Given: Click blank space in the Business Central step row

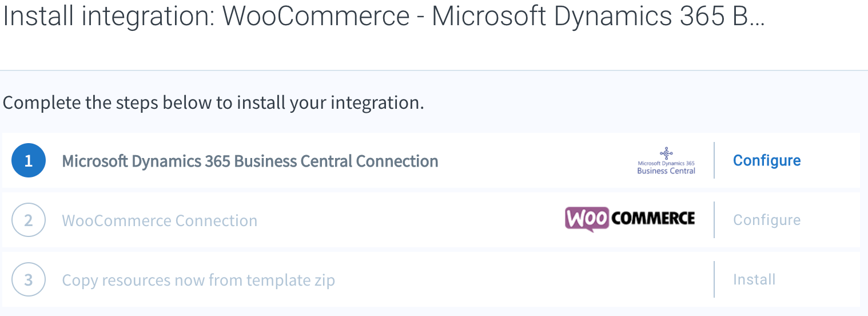Looking at the screenshot, I should point(532,160).
